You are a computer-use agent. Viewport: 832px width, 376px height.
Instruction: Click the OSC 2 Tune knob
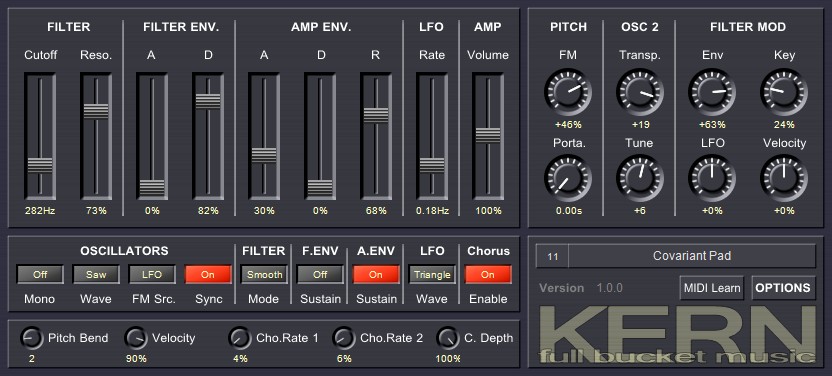click(x=640, y=179)
